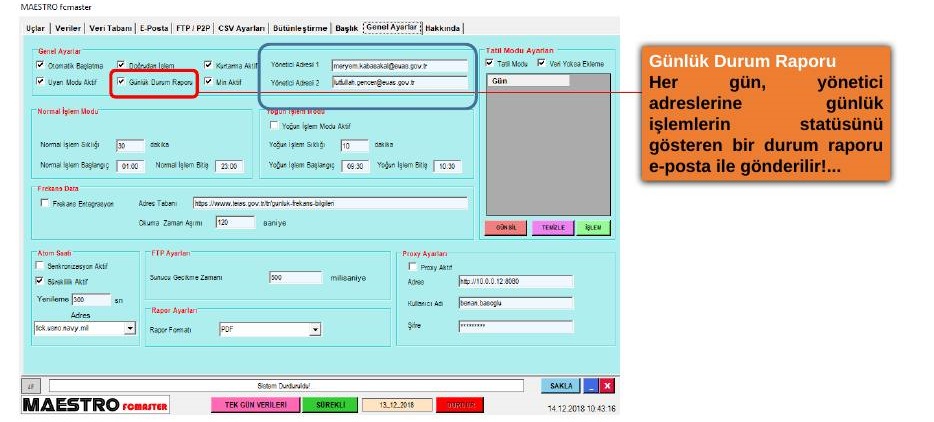Open the Uçlar tab
The height and width of the screenshot is (422, 934).
point(36,28)
